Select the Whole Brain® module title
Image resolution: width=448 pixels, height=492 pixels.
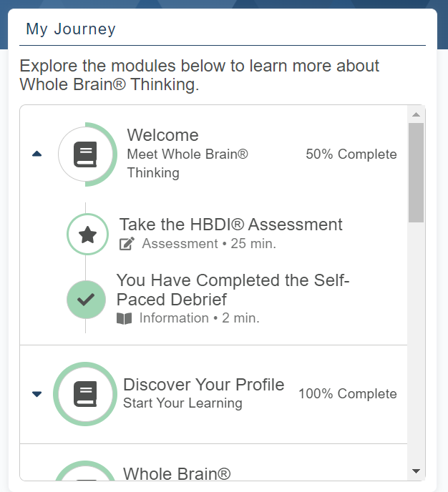click(x=176, y=473)
